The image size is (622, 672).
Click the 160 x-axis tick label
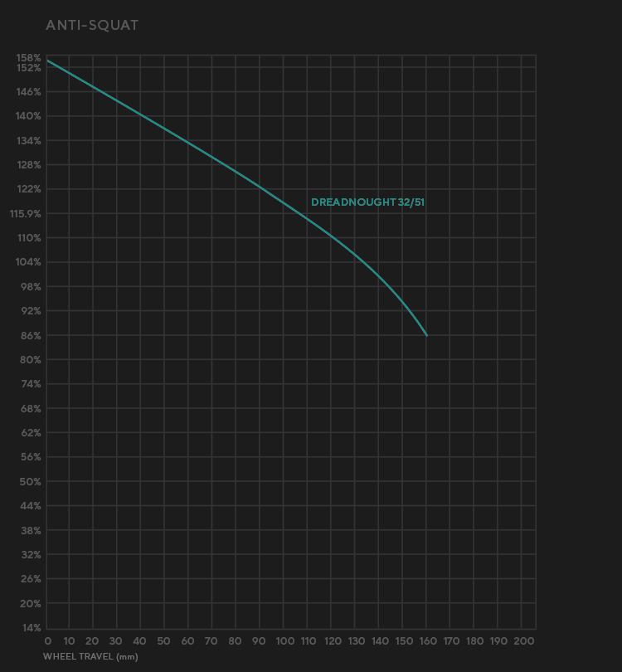[x=427, y=641]
